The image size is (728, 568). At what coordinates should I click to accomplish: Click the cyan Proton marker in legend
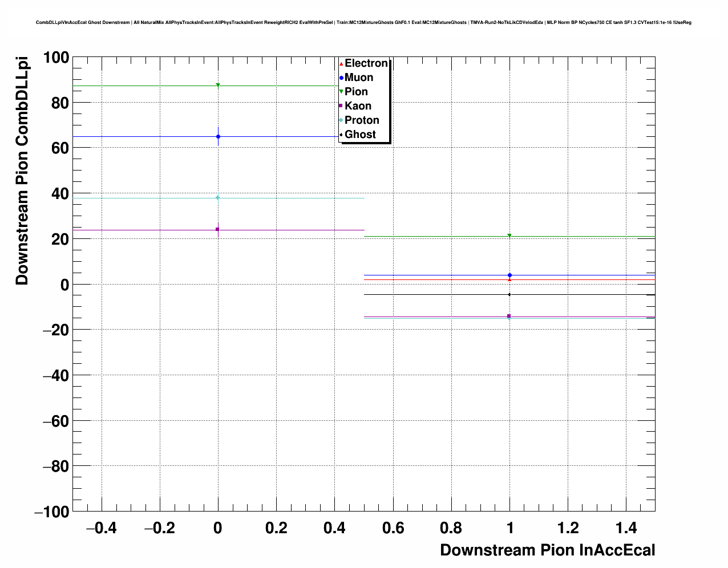click(x=341, y=120)
